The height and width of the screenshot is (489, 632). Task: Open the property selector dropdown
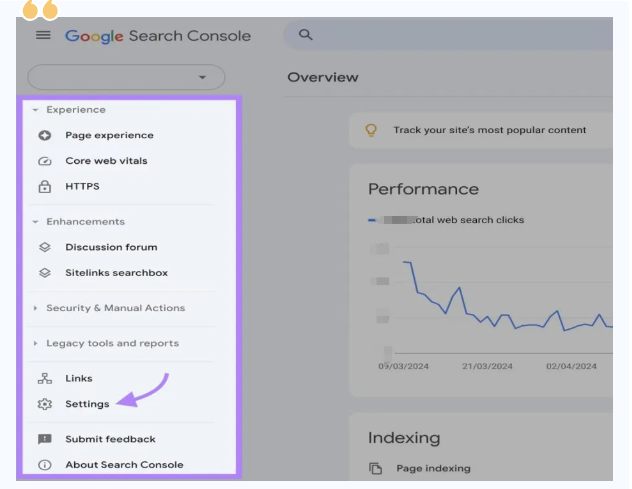[x=126, y=77]
